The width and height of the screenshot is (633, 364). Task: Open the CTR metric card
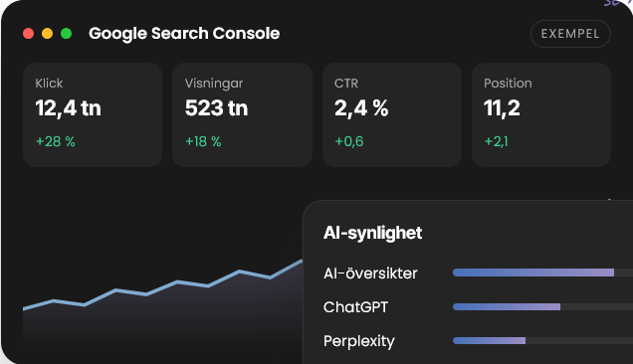391,114
